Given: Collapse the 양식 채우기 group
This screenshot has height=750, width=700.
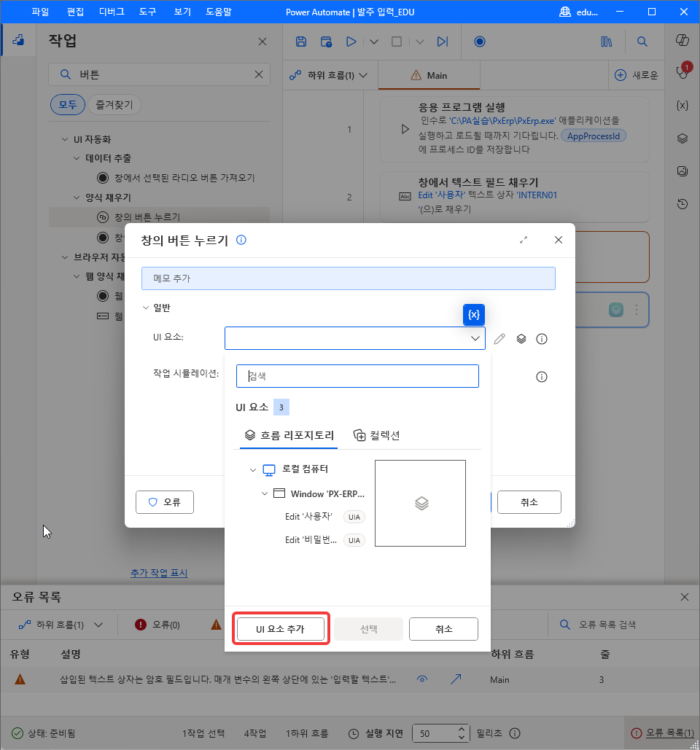Looking at the screenshot, I should [x=77, y=197].
